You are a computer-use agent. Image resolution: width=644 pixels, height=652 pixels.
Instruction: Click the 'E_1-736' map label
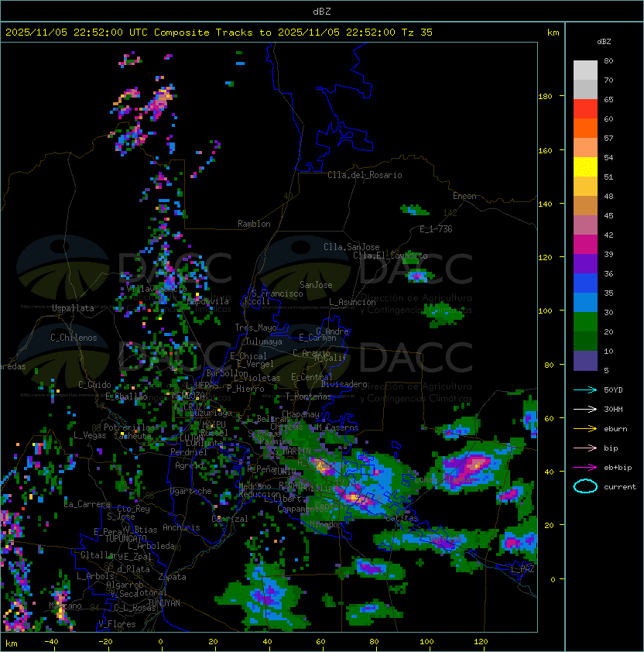click(436, 229)
